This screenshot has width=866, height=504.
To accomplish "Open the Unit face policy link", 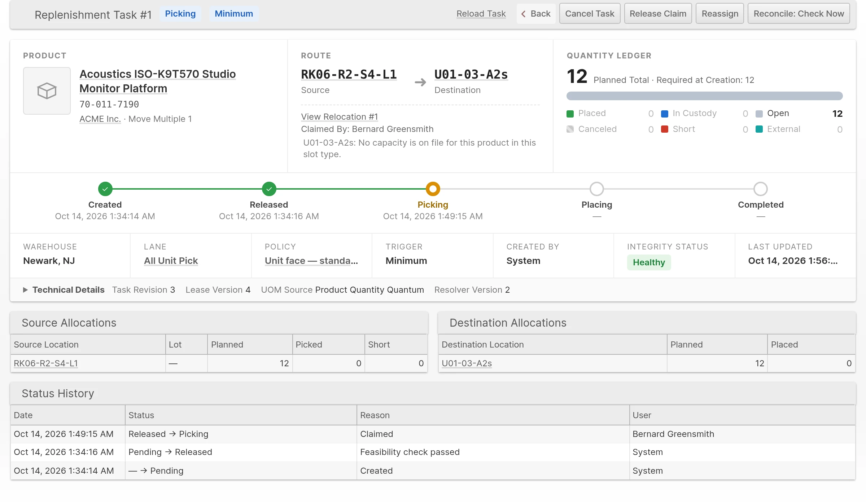I will click(x=311, y=261).
